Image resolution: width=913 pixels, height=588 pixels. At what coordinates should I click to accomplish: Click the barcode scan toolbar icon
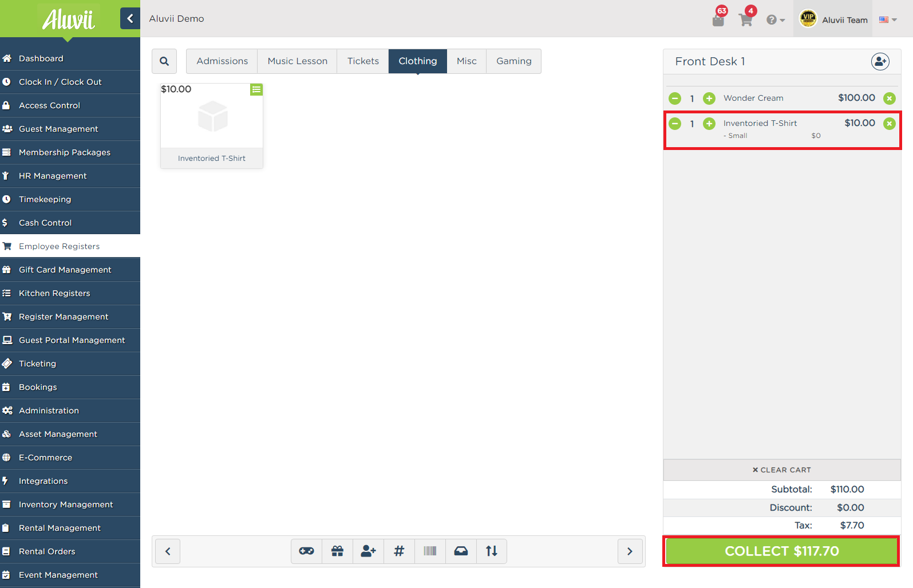point(430,551)
